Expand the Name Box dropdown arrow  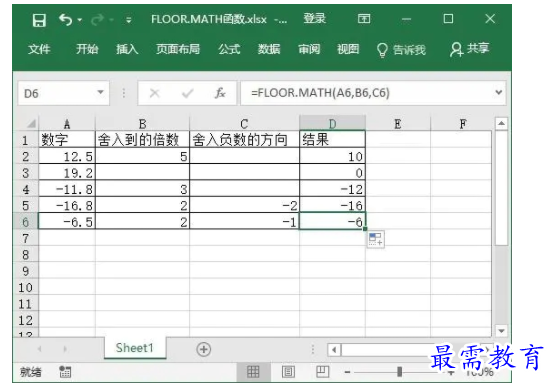point(101,93)
